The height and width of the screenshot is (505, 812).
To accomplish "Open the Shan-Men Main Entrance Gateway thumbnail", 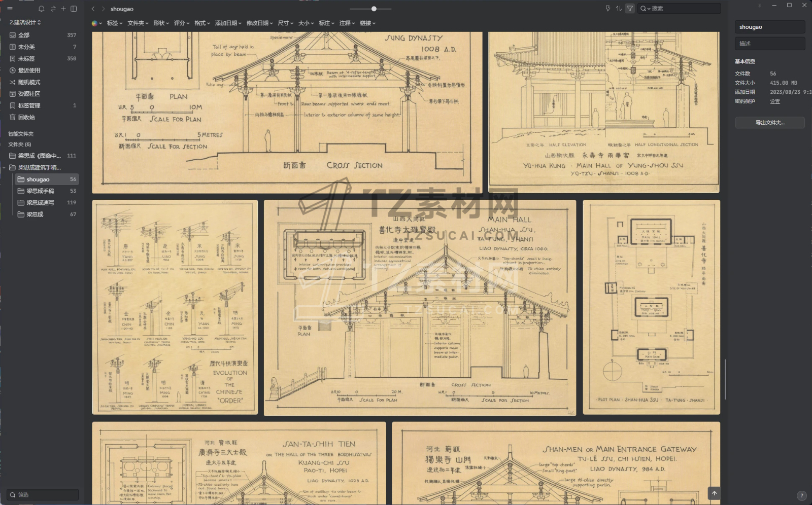I will [x=556, y=463].
